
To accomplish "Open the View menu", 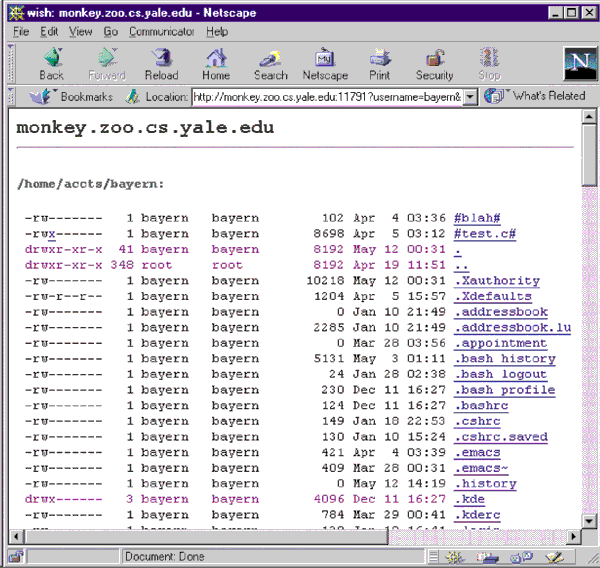I will [80, 32].
